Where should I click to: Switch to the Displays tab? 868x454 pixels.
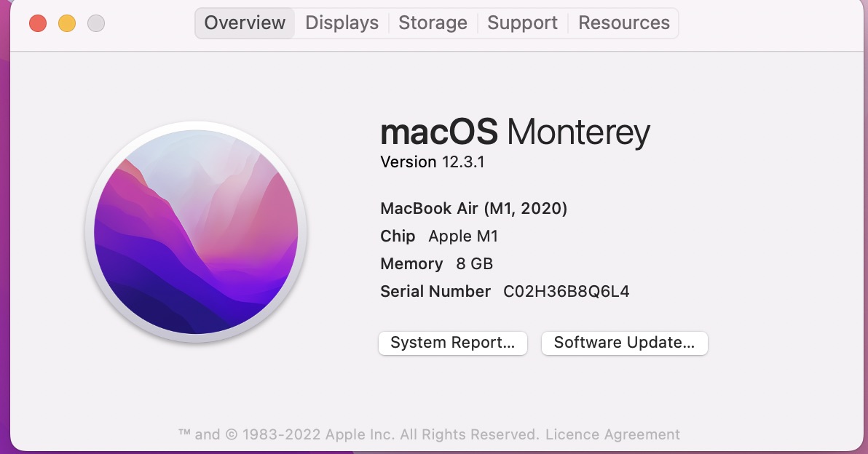coord(341,23)
